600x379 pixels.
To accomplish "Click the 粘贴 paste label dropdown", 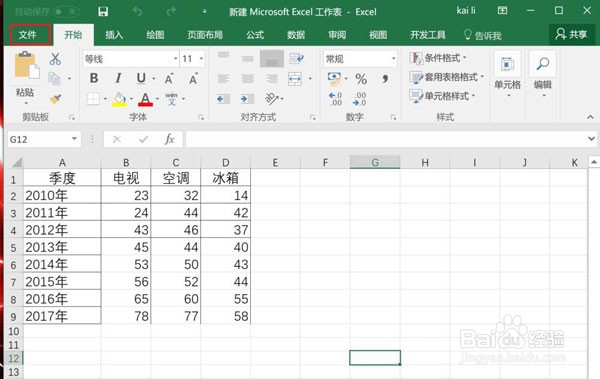I will coord(25,96).
